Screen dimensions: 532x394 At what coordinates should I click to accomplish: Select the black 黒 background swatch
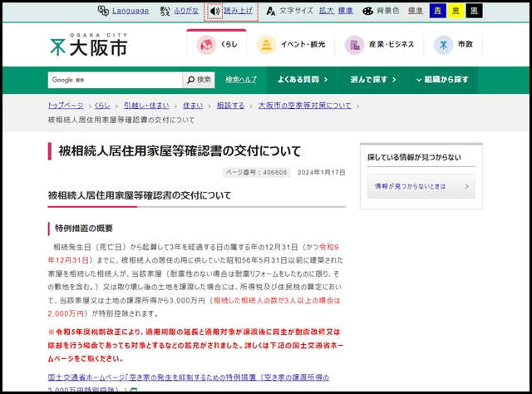click(474, 11)
